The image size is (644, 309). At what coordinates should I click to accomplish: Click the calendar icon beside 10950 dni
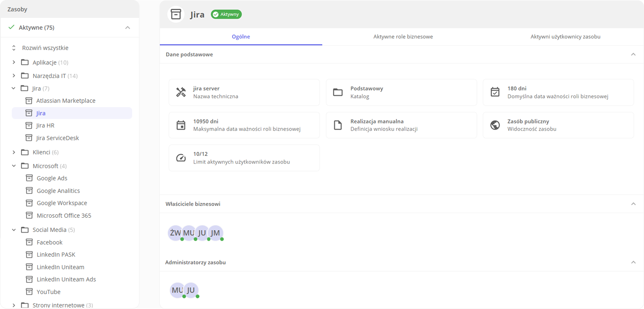coord(181,125)
